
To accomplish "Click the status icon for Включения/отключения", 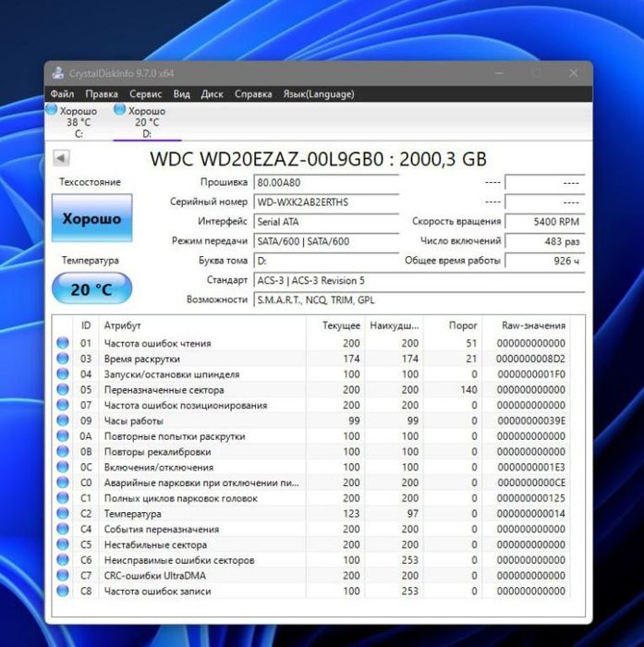I will click(x=63, y=467).
